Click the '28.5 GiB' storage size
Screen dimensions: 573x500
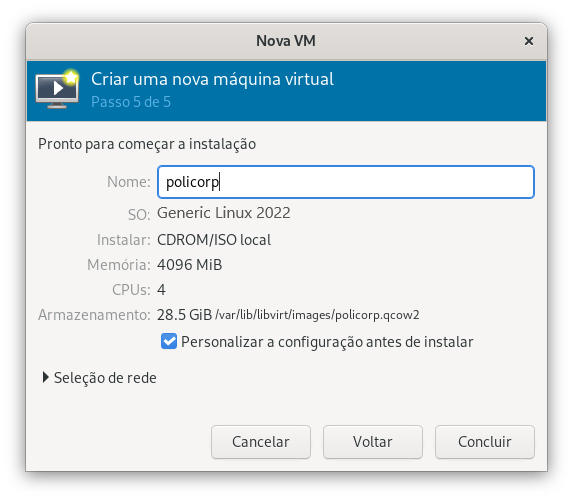point(185,315)
